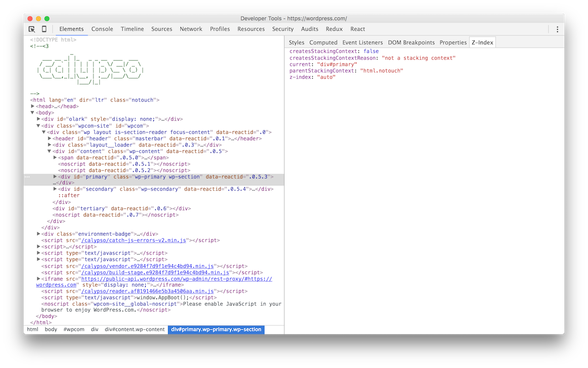Open the Event Listeners sidebar tab
Image resolution: width=588 pixels, height=368 pixels.
(x=362, y=42)
